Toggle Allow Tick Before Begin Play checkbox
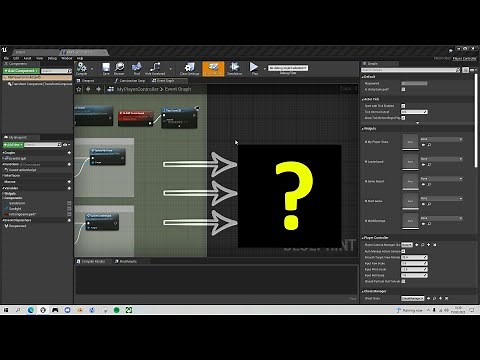480x360 pixels. pyautogui.click(x=403, y=118)
